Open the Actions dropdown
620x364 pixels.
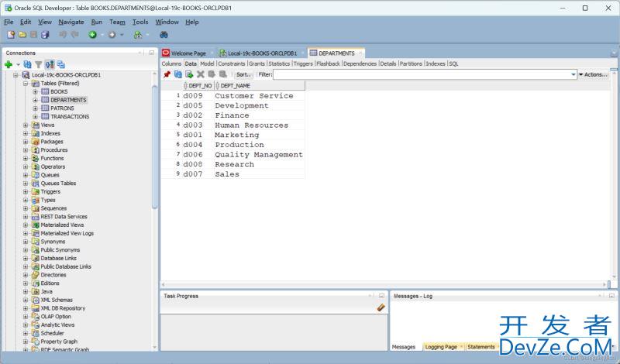point(593,74)
